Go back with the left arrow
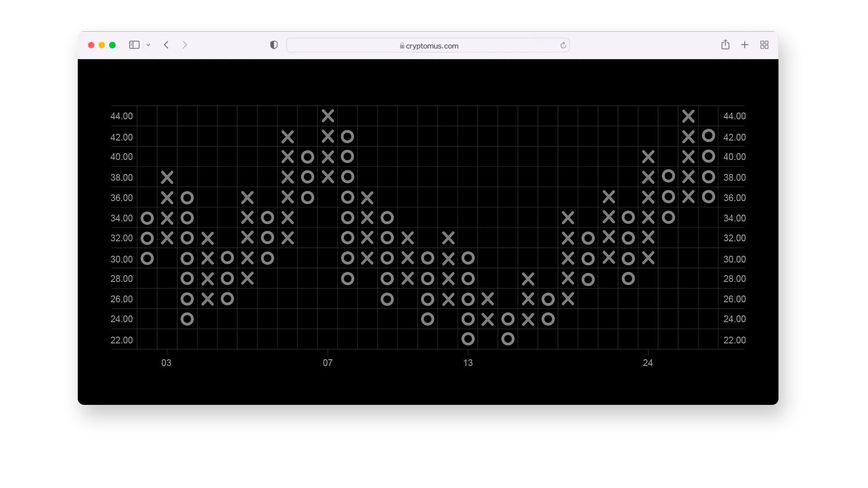The image size is (868, 488). (x=166, y=45)
